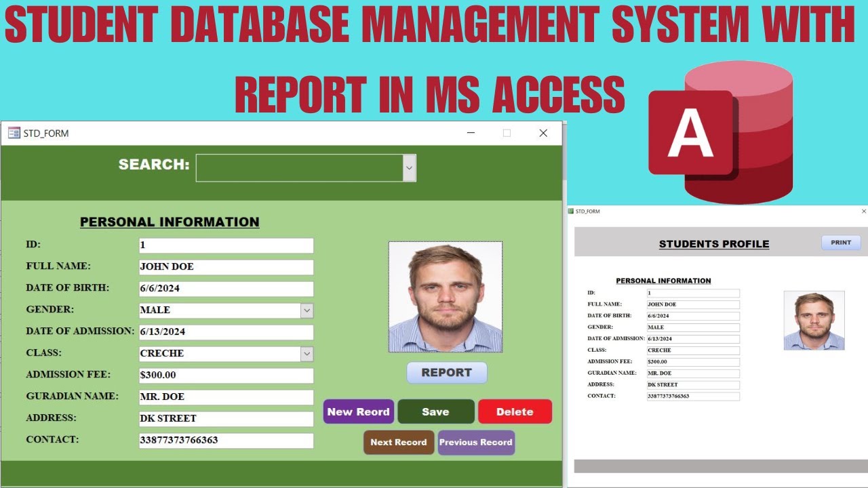Click PERSONAL INFORMATION heading in Students Profile report
868x488 pixels.
tap(663, 281)
